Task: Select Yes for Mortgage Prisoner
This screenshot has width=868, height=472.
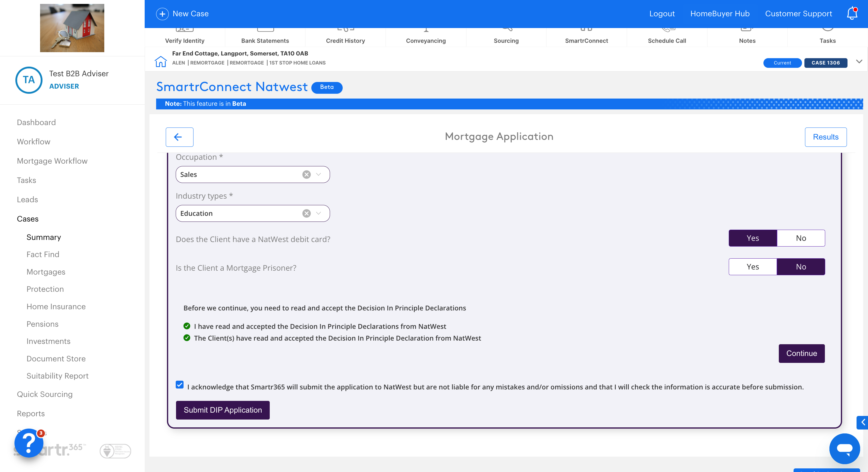Action: pyautogui.click(x=753, y=267)
